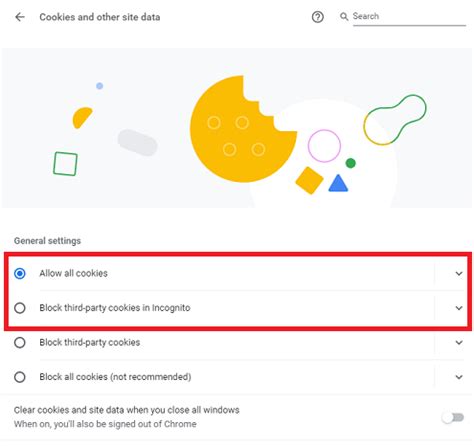
Task: Go back using the back arrow
Action: coord(20,17)
